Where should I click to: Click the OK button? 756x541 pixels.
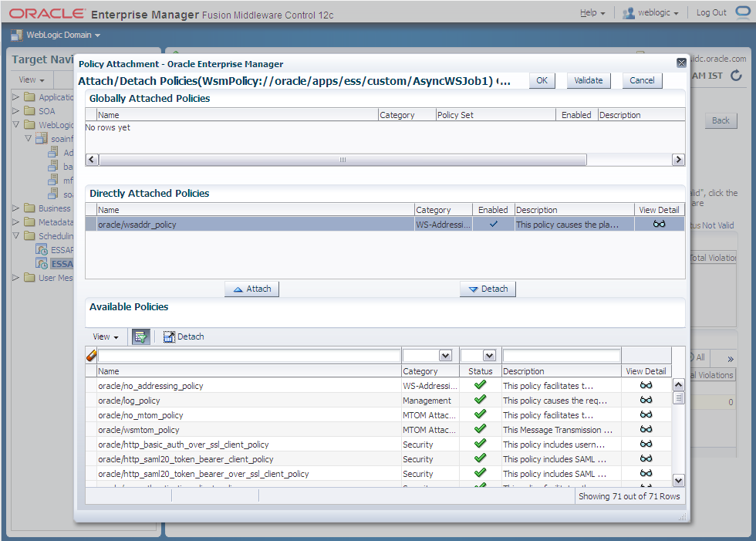coord(542,80)
